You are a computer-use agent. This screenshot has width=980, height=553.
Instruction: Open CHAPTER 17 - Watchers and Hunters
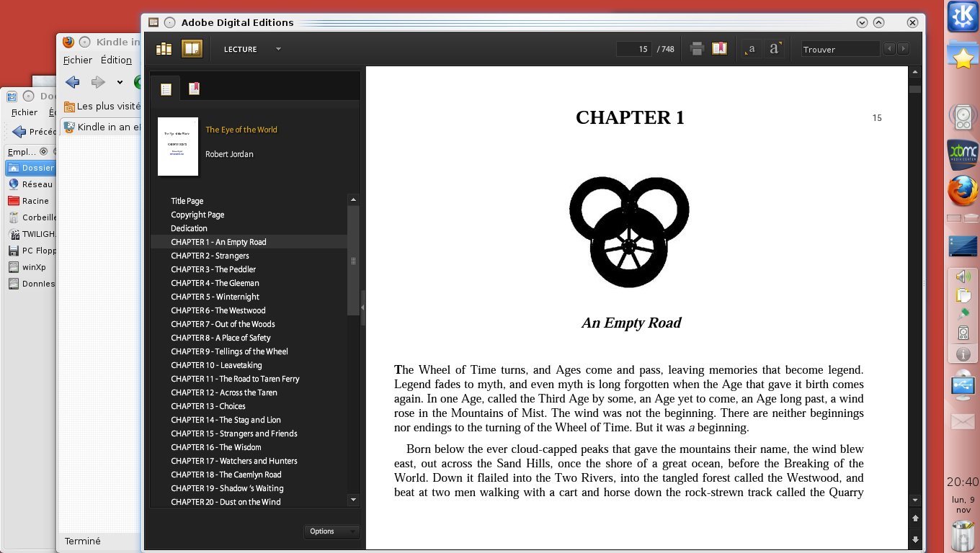click(234, 461)
